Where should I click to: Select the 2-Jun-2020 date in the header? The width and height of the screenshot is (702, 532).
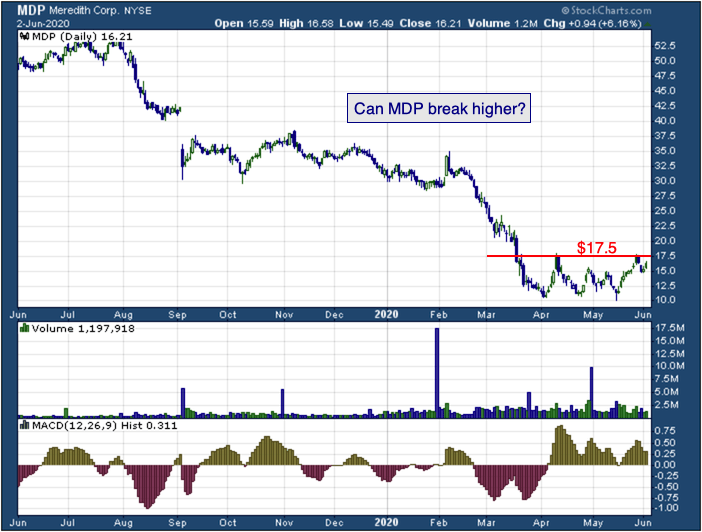[x=43, y=24]
